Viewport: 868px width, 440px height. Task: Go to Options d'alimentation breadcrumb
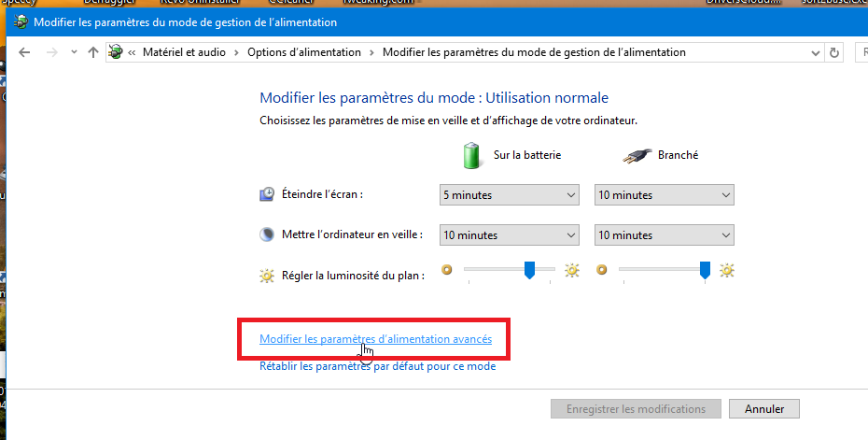click(x=303, y=52)
